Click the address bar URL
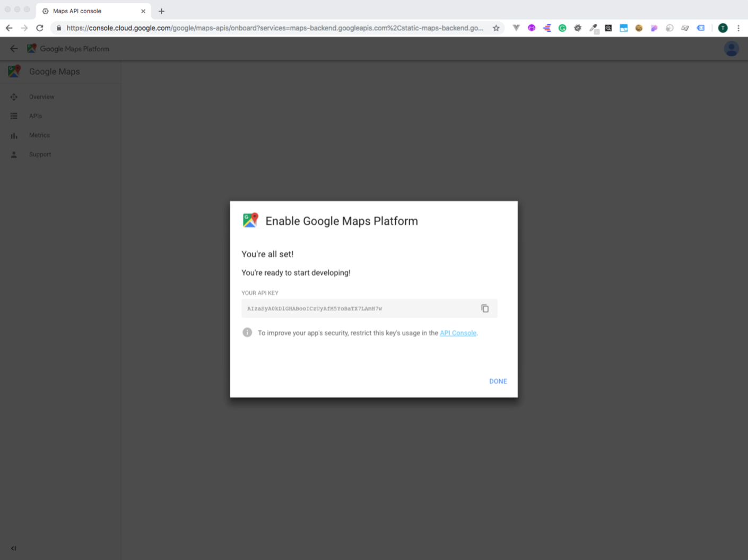The image size is (748, 560). click(x=275, y=28)
